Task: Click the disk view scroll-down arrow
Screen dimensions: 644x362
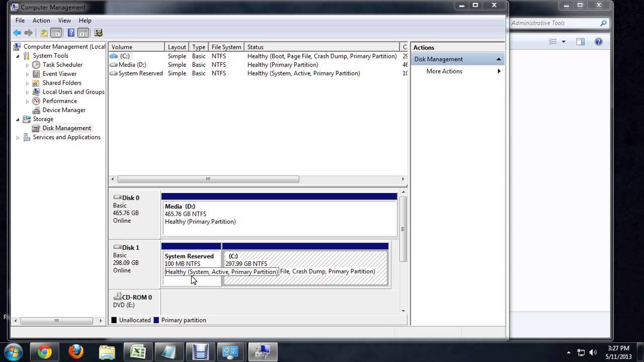Action: [403, 311]
